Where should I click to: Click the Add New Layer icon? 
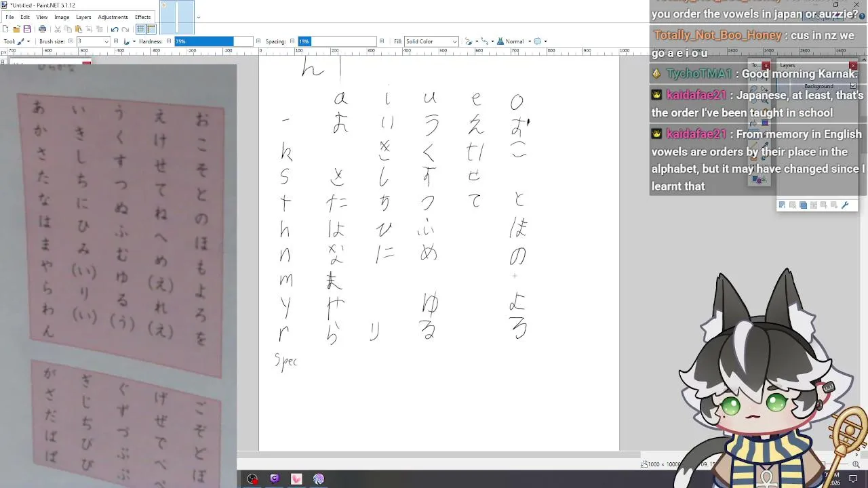[x=782, y=205]
